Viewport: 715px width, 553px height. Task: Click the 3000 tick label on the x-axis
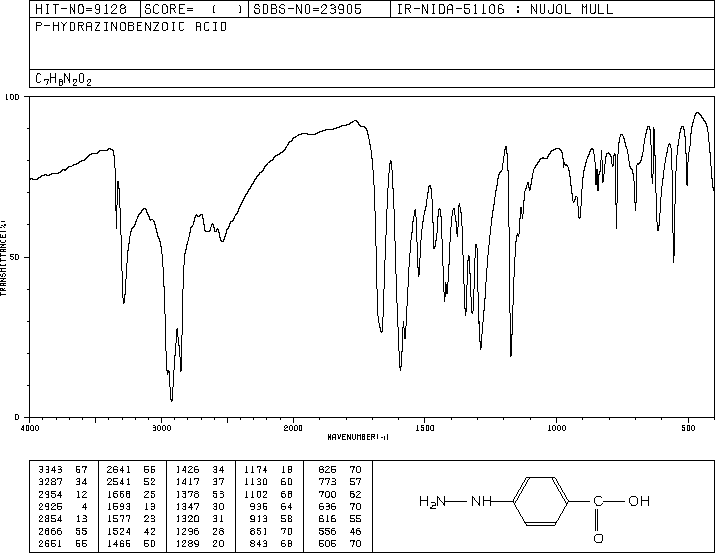[161, 428]
